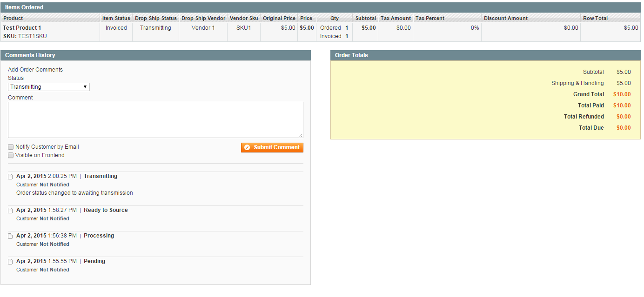This screenshot has height=297, width=644.
Task: Click the Test Product 1 name
Action: tap(22, 28)
